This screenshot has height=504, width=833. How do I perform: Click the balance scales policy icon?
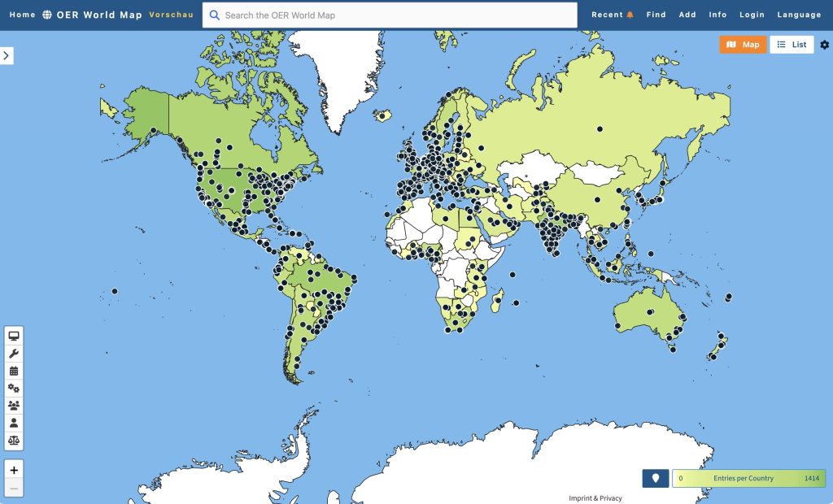[14, 441]
